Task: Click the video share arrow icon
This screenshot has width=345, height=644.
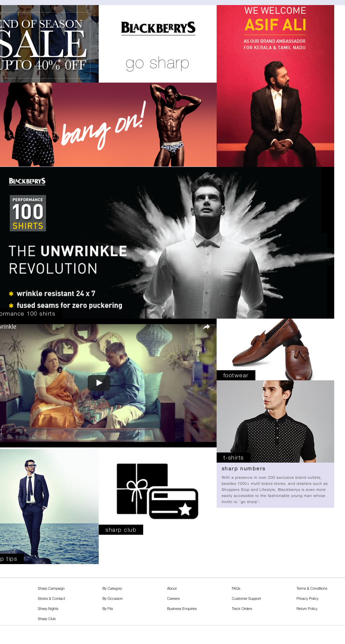Action: (207, 327)
